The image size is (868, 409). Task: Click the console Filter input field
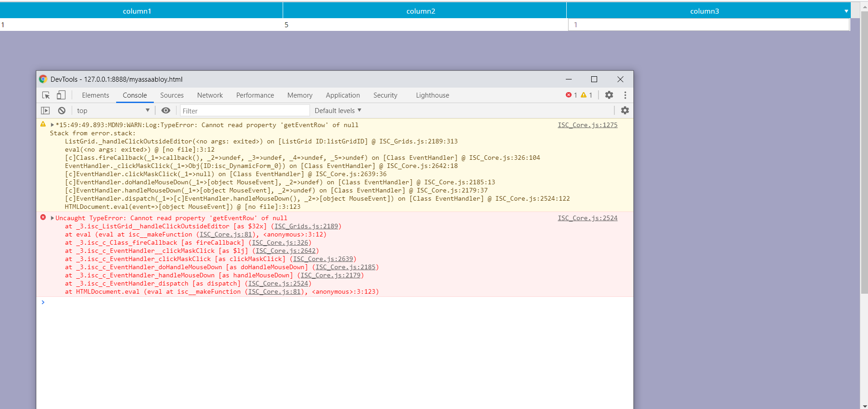point(245,111)
